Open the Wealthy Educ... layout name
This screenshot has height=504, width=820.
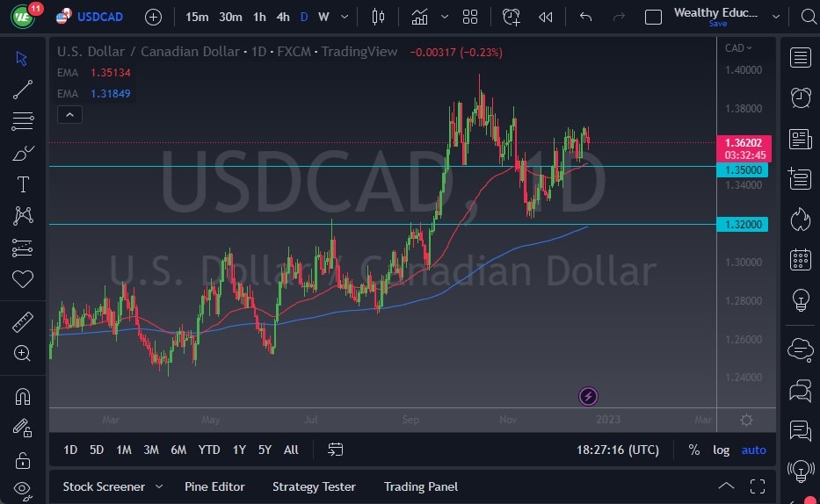coord(715,12)
